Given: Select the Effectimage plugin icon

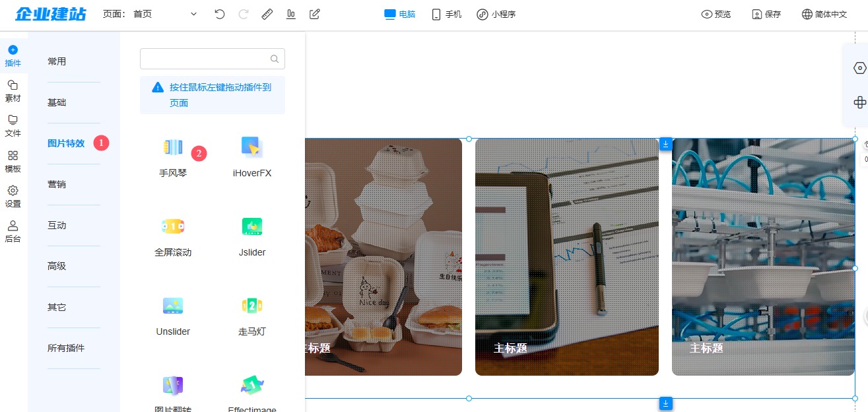Looking at the screenshot, I should [252, 385].
